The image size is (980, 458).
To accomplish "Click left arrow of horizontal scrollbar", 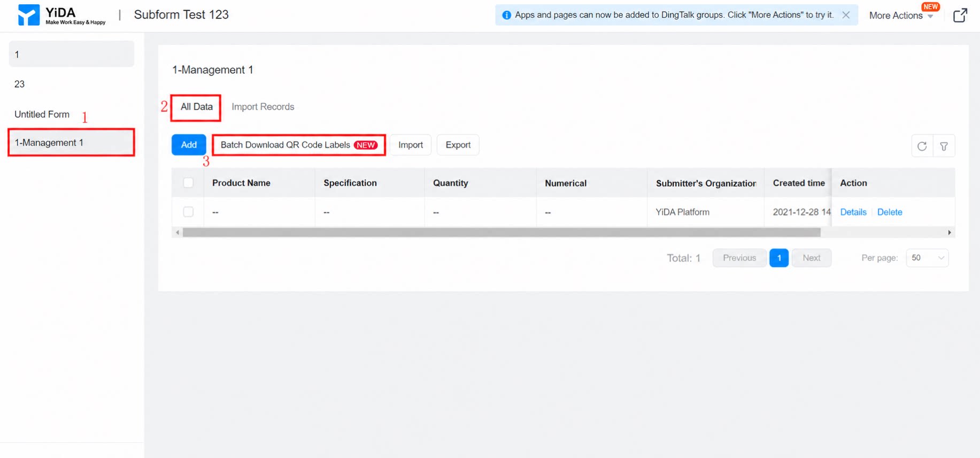I will [178, 232].
